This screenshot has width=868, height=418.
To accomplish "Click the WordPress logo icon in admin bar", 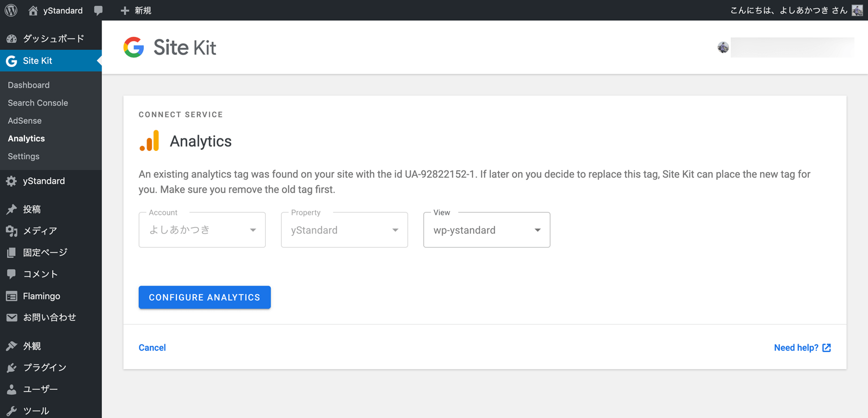I will click(x=11, y=10).
